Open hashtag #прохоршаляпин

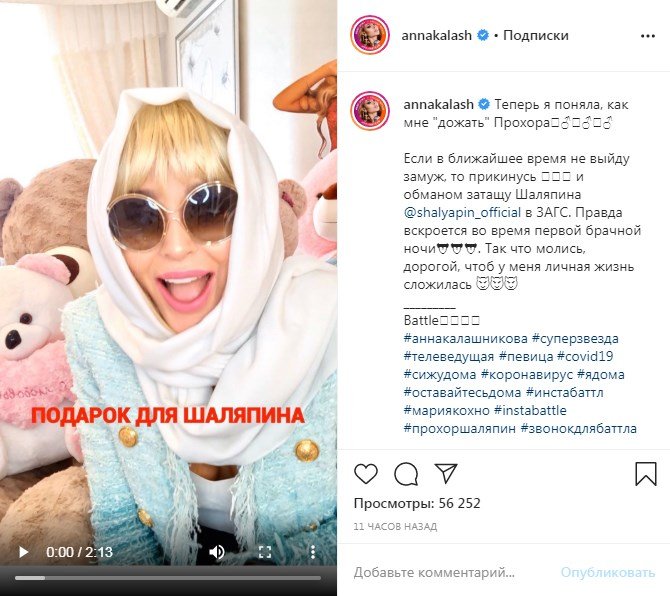point(459,429)
